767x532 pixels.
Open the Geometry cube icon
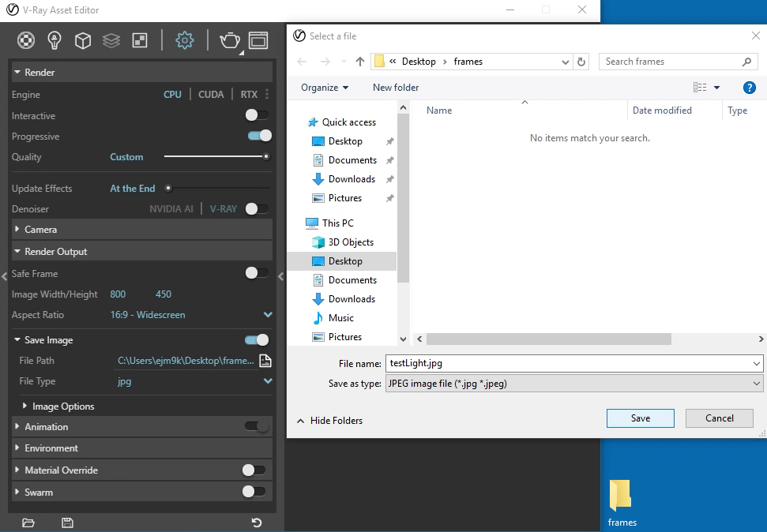[83, 40]
